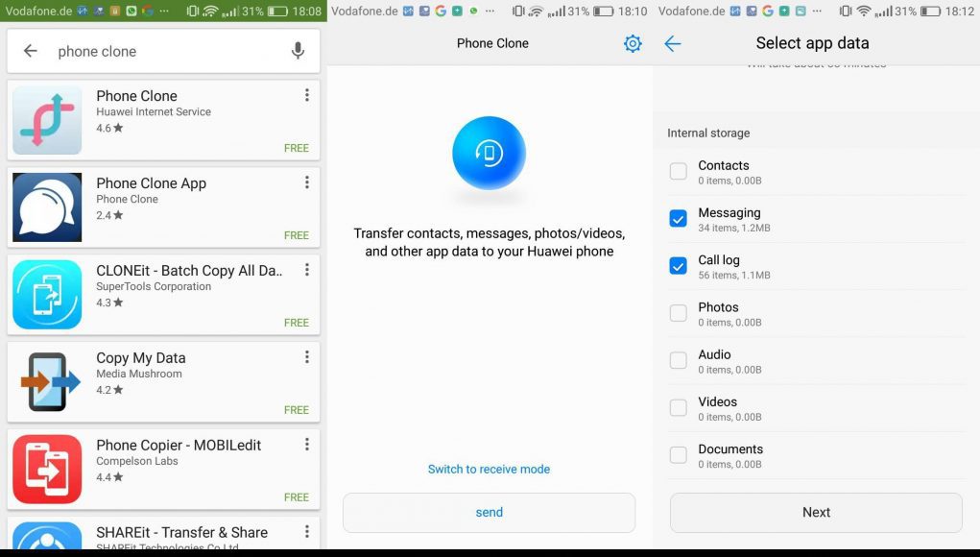Screen dimensions: 980x557
Task: Open overflow menu for SHAREit
Action: point(307,531)
